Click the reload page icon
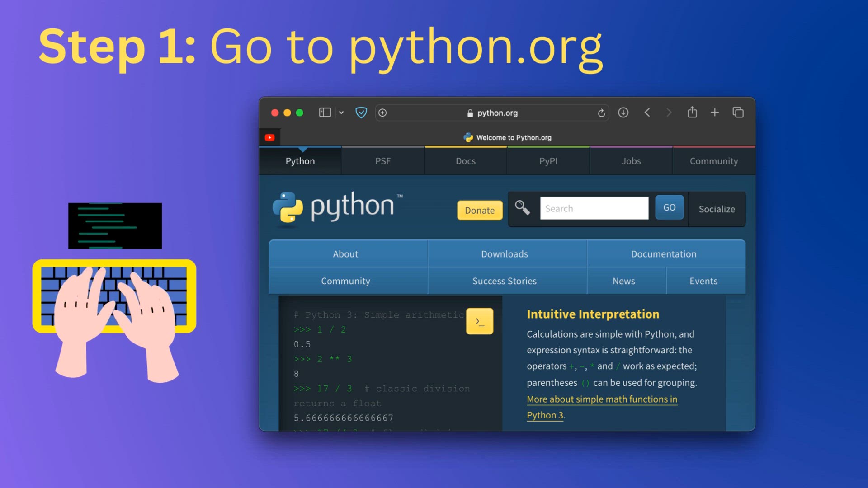This screenshot has height=488, width=868. point(601,113)
